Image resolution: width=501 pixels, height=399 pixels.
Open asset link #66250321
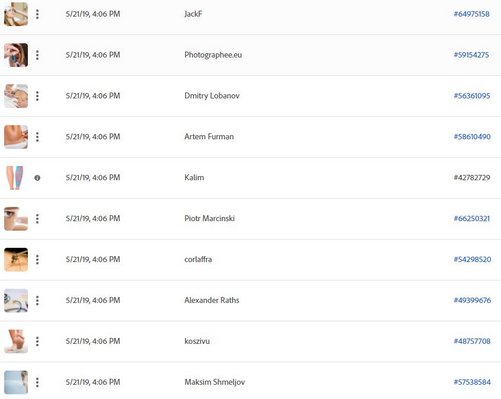coord(472,219)
